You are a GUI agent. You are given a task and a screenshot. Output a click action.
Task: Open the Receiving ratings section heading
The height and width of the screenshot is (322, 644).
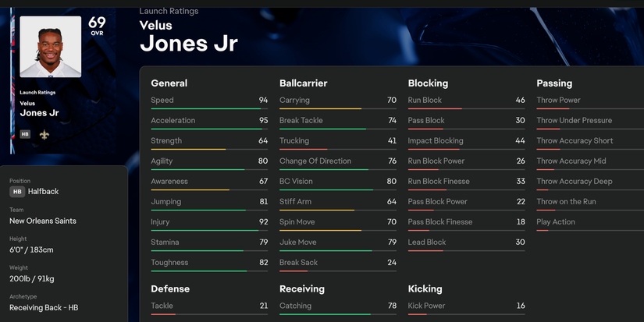[x=302, y=288]
